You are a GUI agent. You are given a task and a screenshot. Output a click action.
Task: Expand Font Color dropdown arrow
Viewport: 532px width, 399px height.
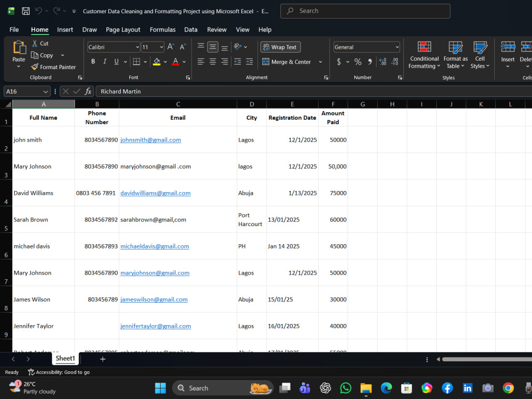[184, 62]
